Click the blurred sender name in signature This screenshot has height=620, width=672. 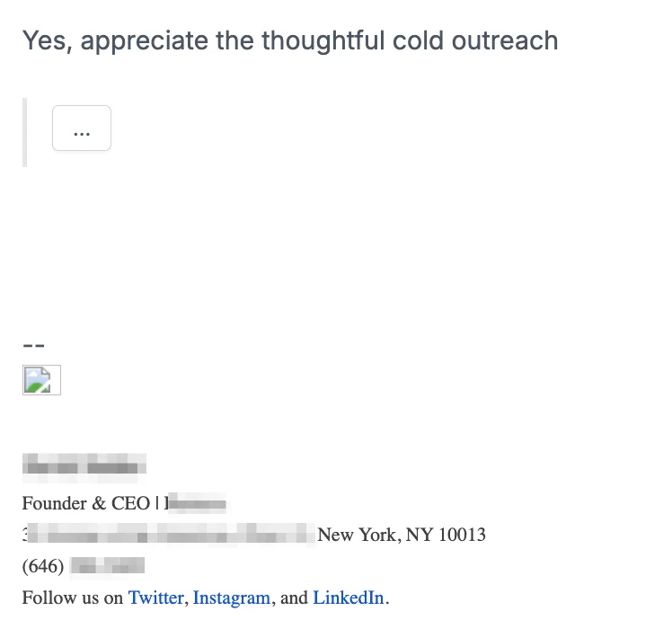[84, 465]
